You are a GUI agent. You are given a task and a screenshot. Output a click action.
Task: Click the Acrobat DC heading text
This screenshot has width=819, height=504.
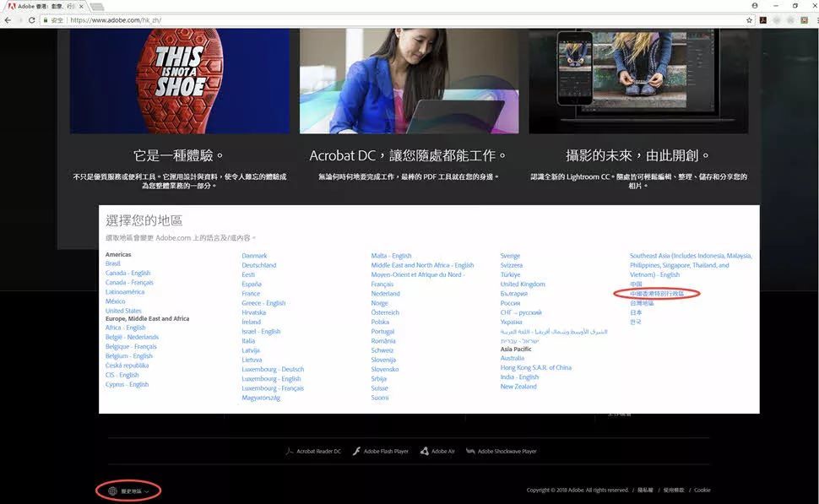point(408,155)
